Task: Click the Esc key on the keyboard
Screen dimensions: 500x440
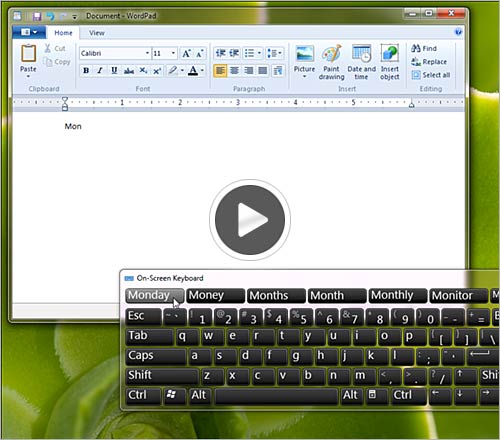Action: click(144, 317)
